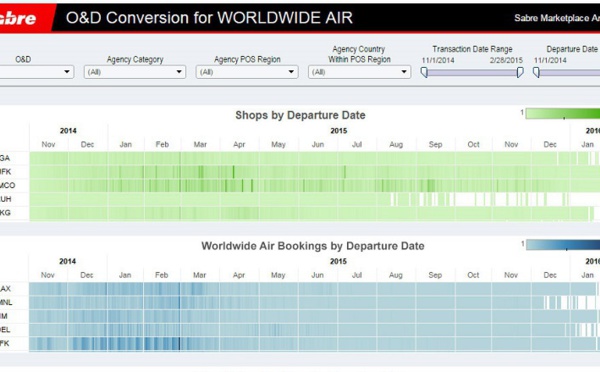
Task: Click Transaction Date Range left slider handle
Action: click(x=424, y=72)
